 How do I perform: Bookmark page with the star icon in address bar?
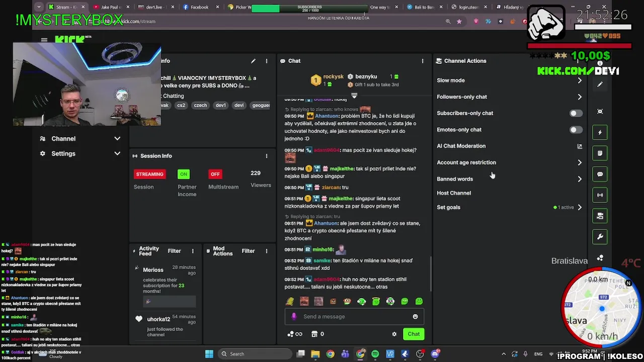459,22
